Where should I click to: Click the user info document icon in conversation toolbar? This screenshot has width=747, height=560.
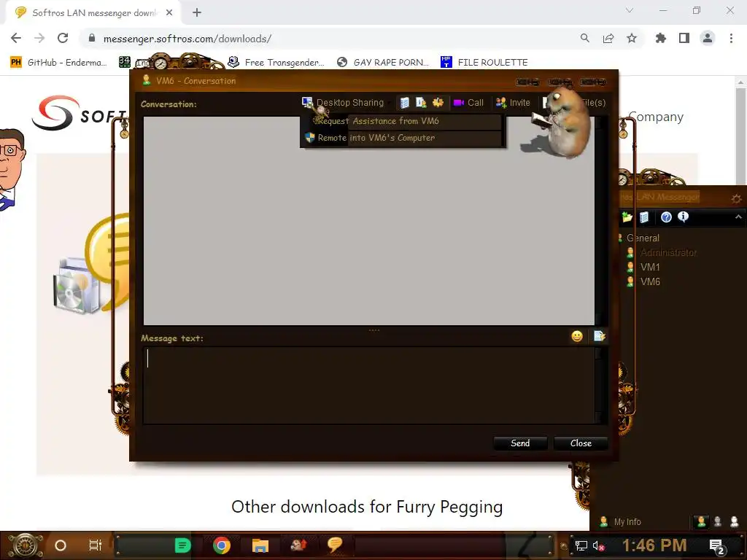[x=421, y=102]
